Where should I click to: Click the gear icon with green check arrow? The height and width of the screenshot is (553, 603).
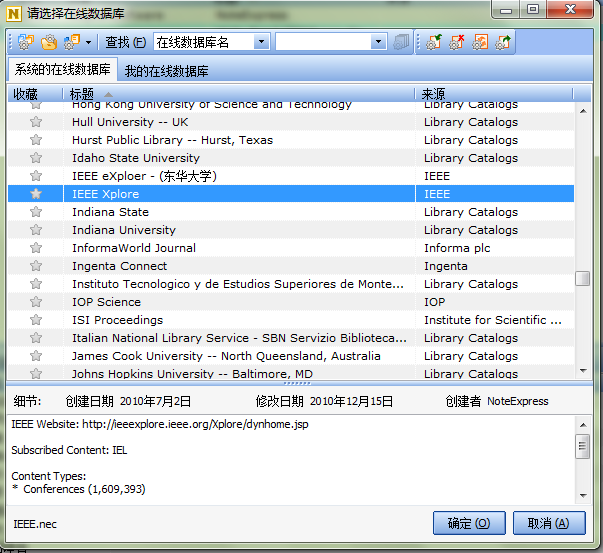click(434, 42)
